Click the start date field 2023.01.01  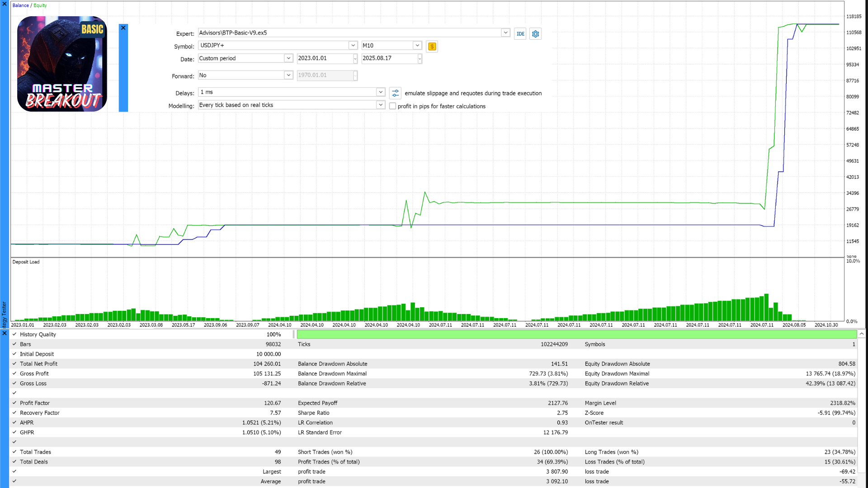(324, 58)
